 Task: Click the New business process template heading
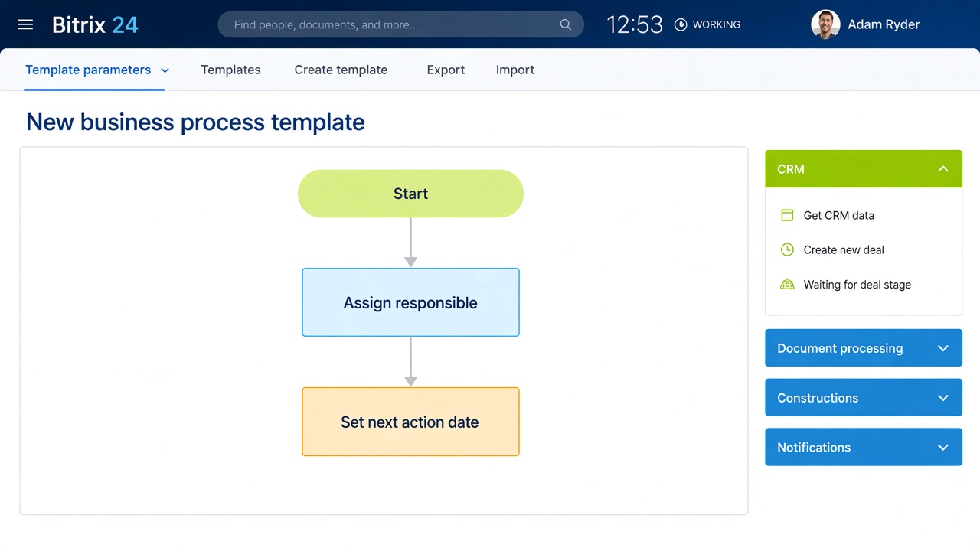(x=195, y=122)
